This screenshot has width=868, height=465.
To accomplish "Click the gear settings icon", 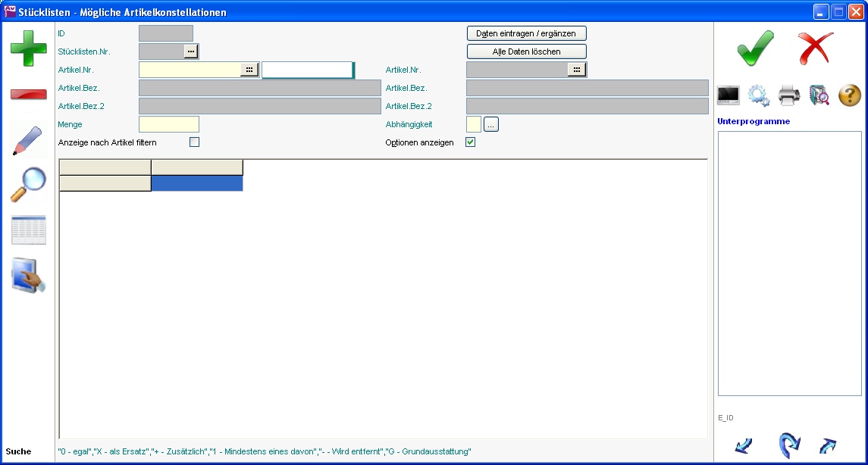I will [x=759, y=95].
